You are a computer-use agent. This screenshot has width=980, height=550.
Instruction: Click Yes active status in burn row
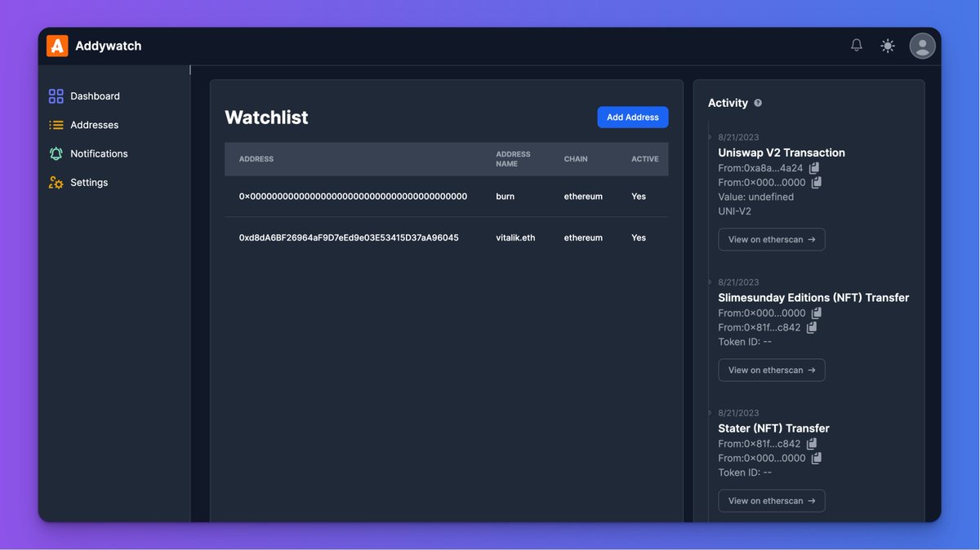pyautogui.click(x=639, y=197)
